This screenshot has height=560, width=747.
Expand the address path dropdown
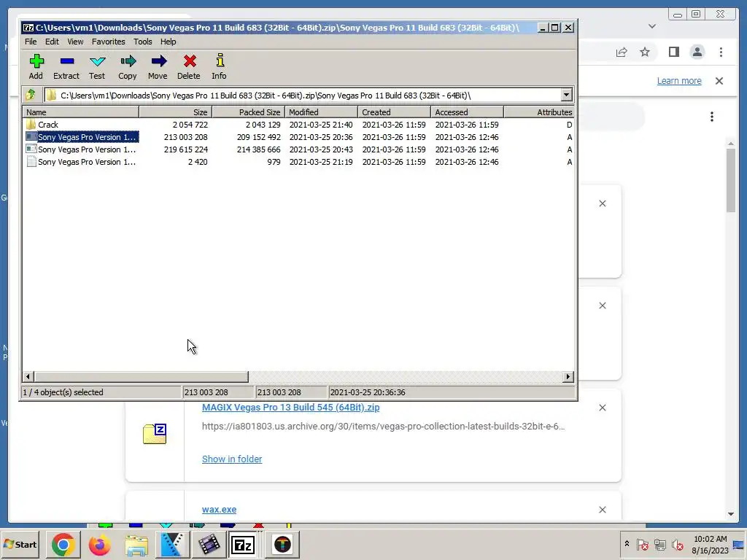click(566, 96)
